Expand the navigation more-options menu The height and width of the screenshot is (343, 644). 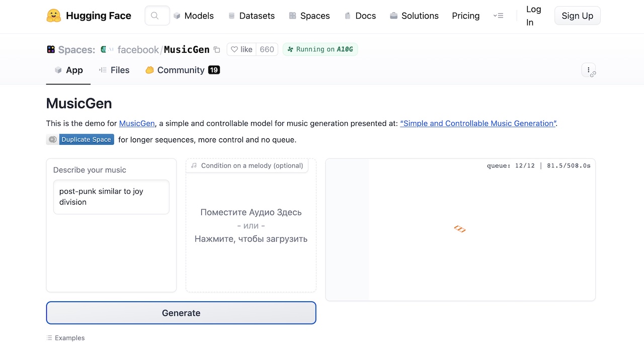click(x=498, y=16)
